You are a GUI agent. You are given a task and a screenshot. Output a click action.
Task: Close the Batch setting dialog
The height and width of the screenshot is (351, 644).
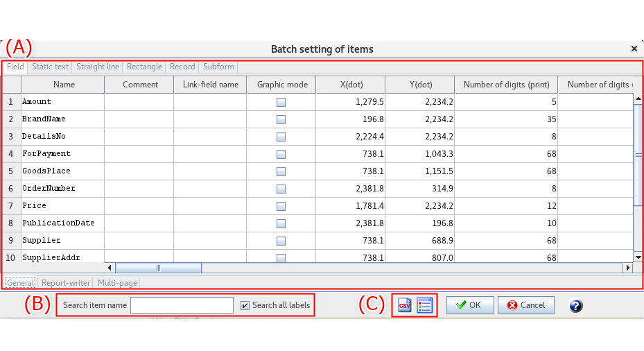pos(634,49)
